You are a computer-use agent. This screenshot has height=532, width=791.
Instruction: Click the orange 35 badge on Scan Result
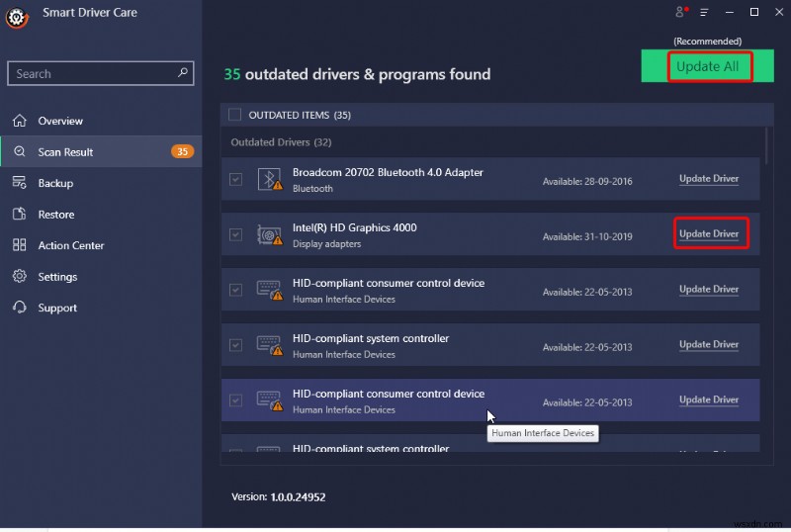pyautogui.click(x=182, y=151)
